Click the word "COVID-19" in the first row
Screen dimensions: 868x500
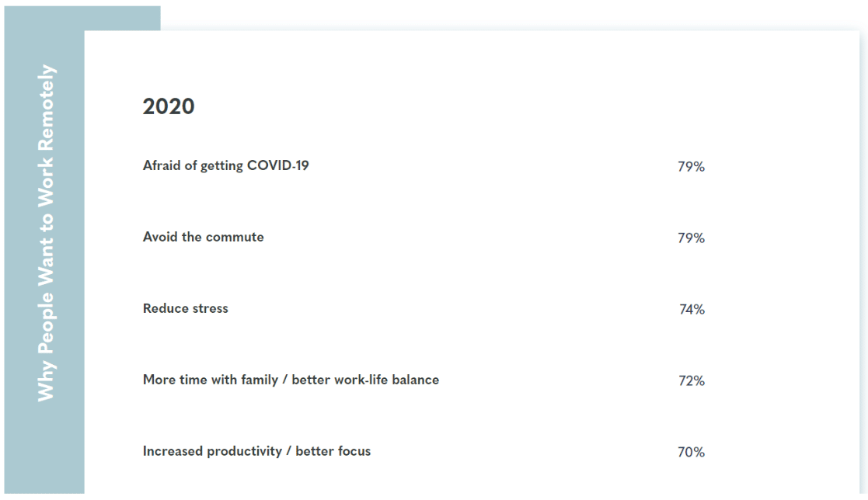[x=277, y=165]
